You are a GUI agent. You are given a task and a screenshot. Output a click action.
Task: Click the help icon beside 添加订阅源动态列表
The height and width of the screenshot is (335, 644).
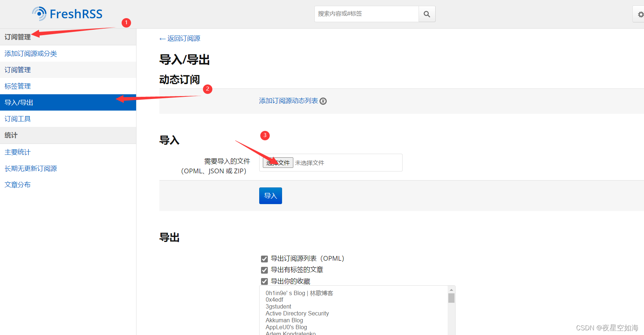(323, 101)
